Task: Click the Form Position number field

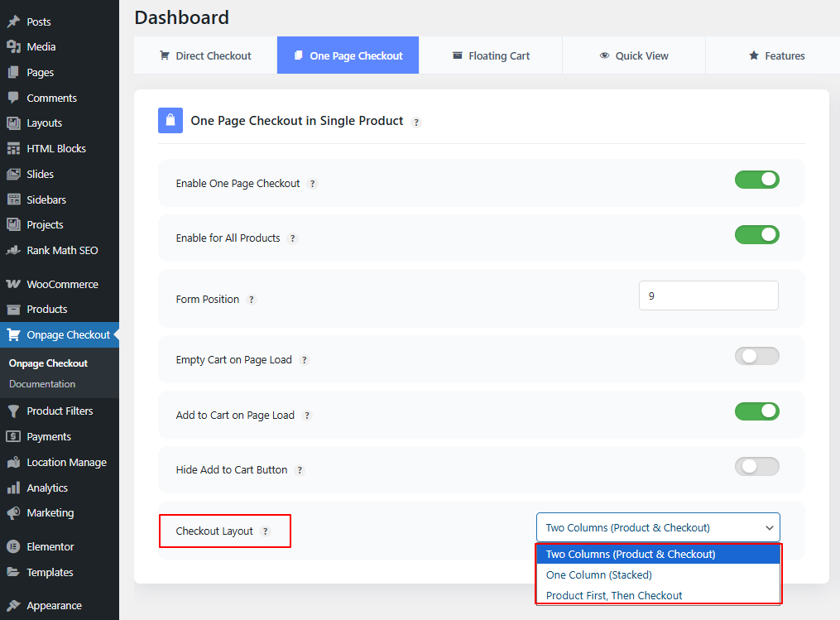Action: (x=708, y=296)
